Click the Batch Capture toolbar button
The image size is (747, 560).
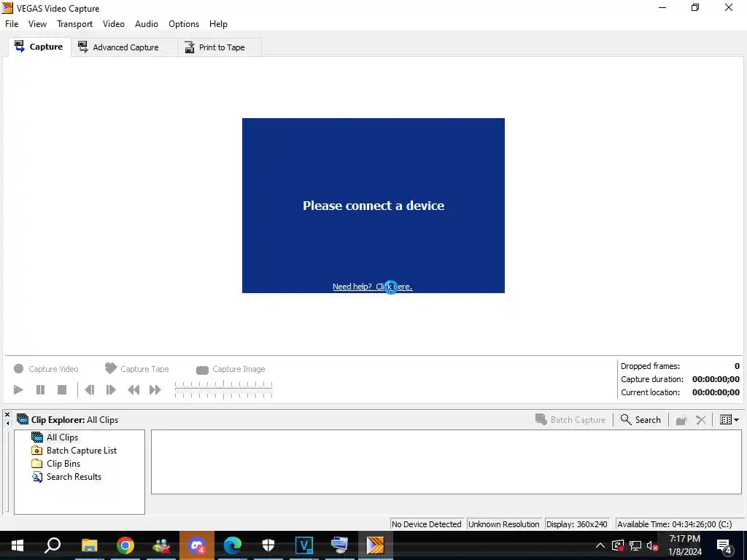point(570,420)
